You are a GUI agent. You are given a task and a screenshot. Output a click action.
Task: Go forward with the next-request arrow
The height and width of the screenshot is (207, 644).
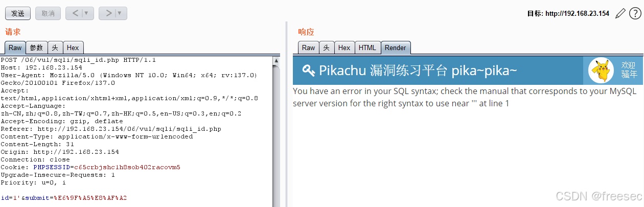[x=108, y=13]
